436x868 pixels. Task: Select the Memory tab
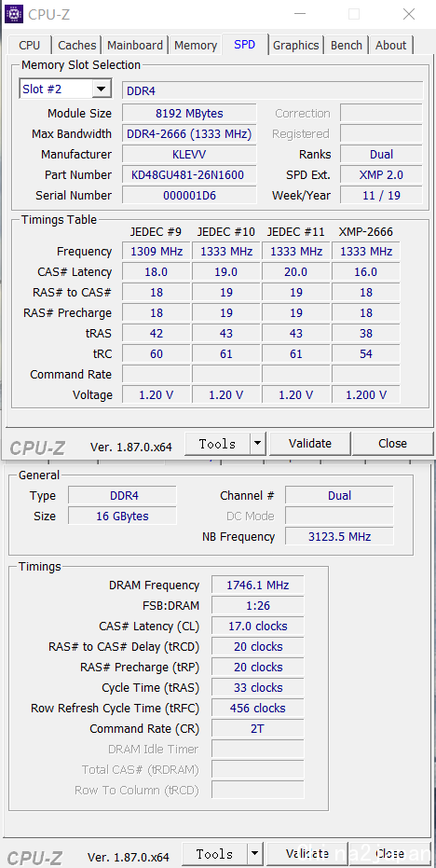pyautogui.click(x=196, y=46)
